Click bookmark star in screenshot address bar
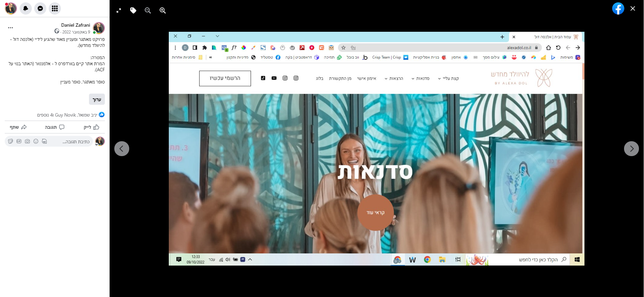 click(343, 48)
